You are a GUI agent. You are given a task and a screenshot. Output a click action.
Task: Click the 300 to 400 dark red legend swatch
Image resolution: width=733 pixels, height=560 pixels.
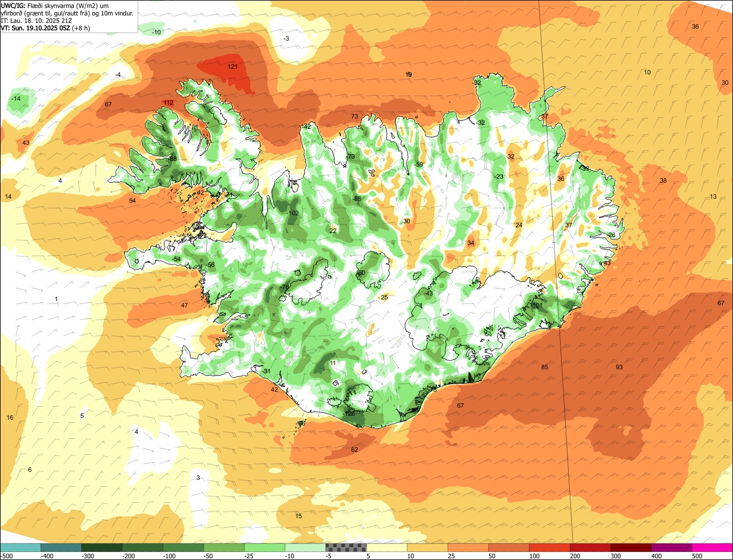[630, 547]
